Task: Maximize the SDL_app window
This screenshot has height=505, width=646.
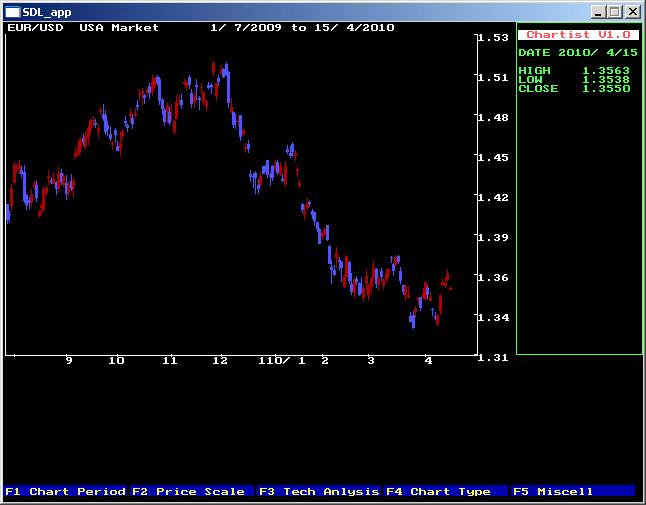Action: 615,12
